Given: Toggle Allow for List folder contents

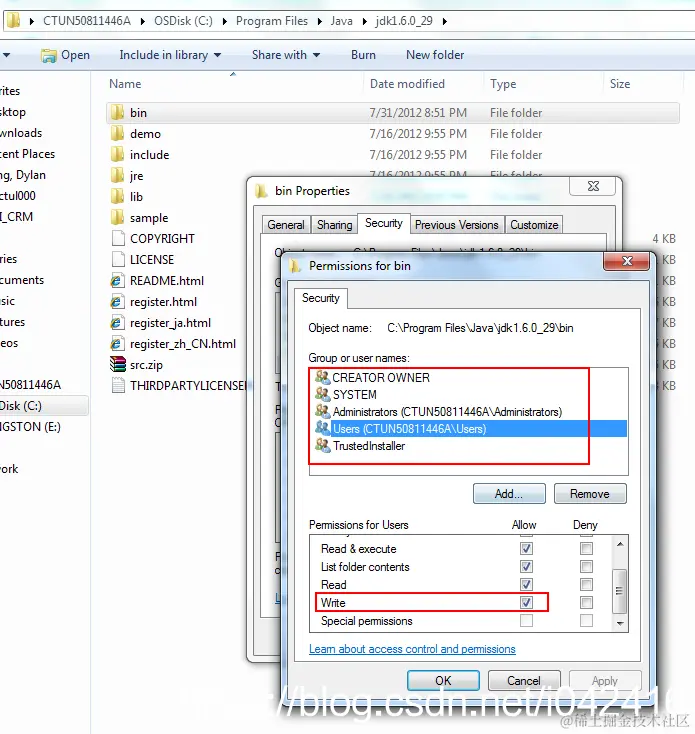Looking at the screenshot, I should (527, 566).
